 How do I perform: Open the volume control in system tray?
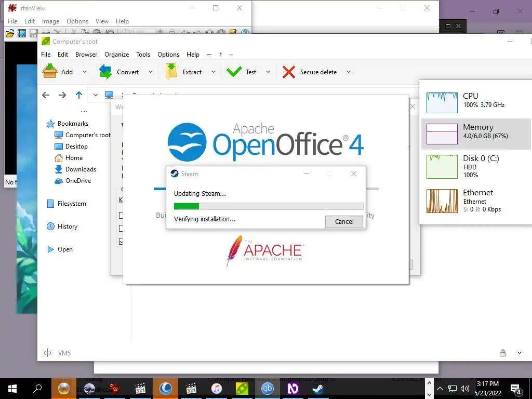(x=465, y=389)
